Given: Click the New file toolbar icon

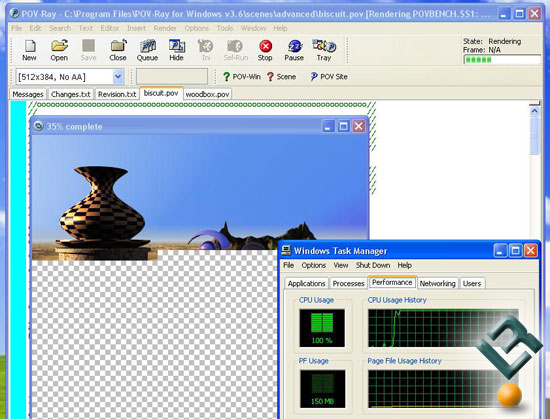Looking at the screenshot, I should click(29, 50).
